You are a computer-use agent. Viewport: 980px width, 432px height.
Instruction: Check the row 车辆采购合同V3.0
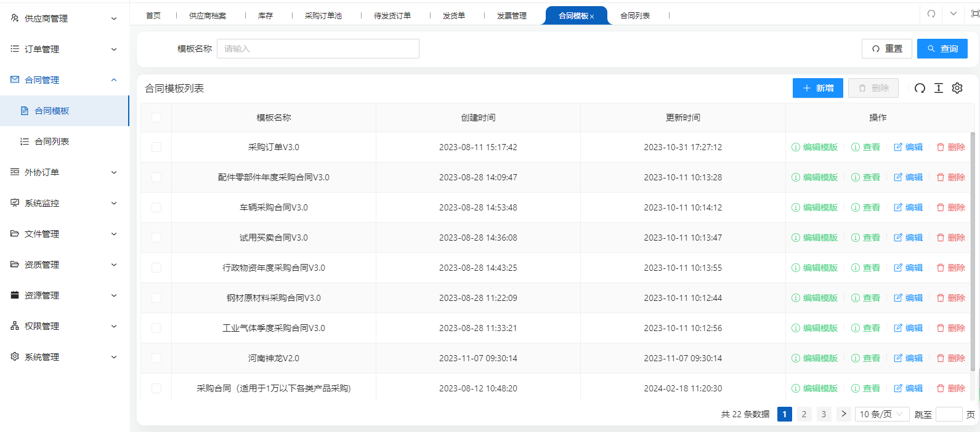click(156, 207)
